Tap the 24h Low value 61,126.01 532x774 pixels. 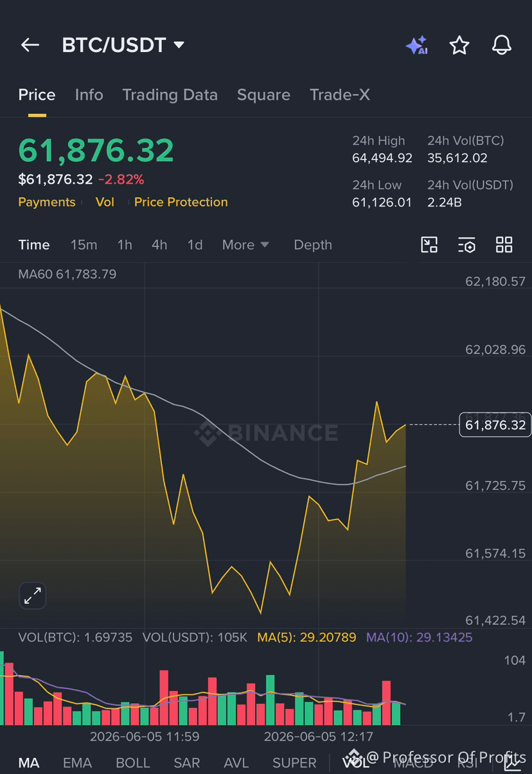click(382, 203)
